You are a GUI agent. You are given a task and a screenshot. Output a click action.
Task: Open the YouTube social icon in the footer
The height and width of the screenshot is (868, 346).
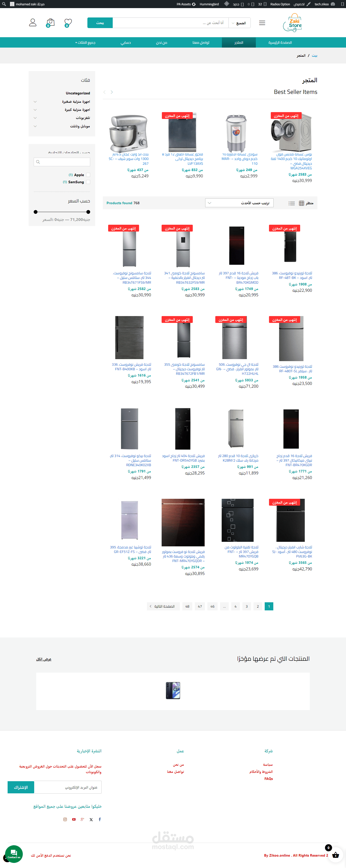point(74,819)
